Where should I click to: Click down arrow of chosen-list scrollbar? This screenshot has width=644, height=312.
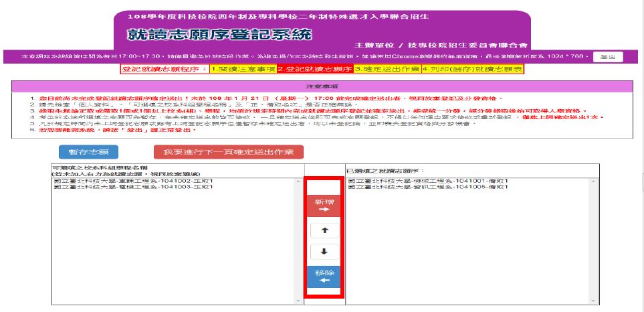click(593, 301)
